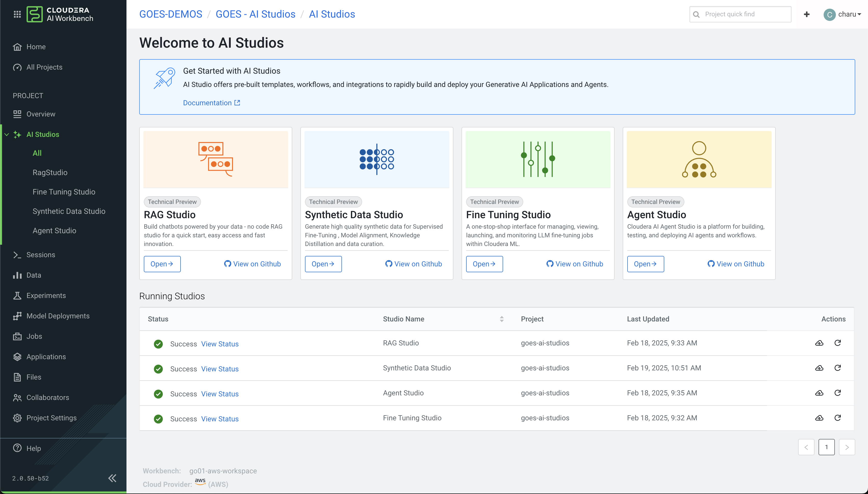Click the cloud upgrade icon for Agent Studio row

[x=819, y=393]
